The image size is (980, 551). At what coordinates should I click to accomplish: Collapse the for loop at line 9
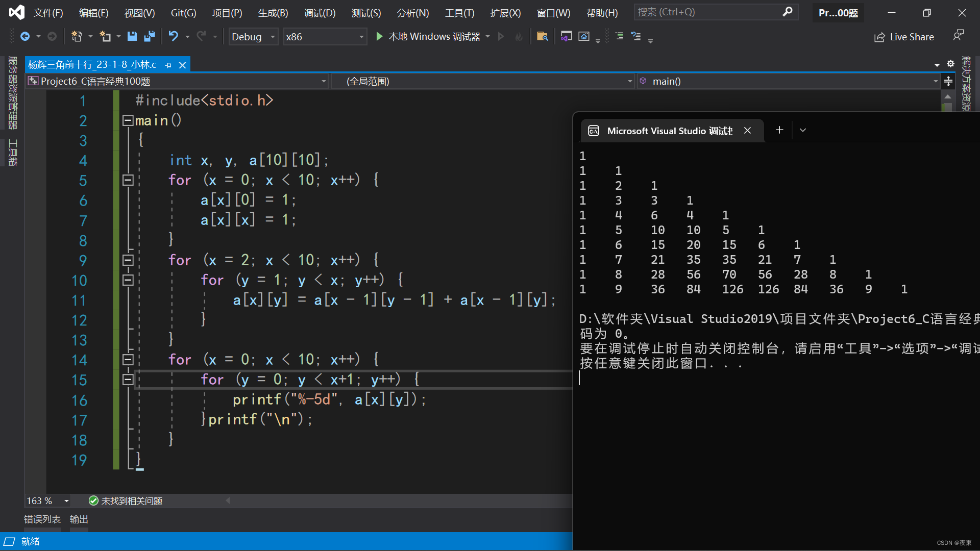(128, 260)
